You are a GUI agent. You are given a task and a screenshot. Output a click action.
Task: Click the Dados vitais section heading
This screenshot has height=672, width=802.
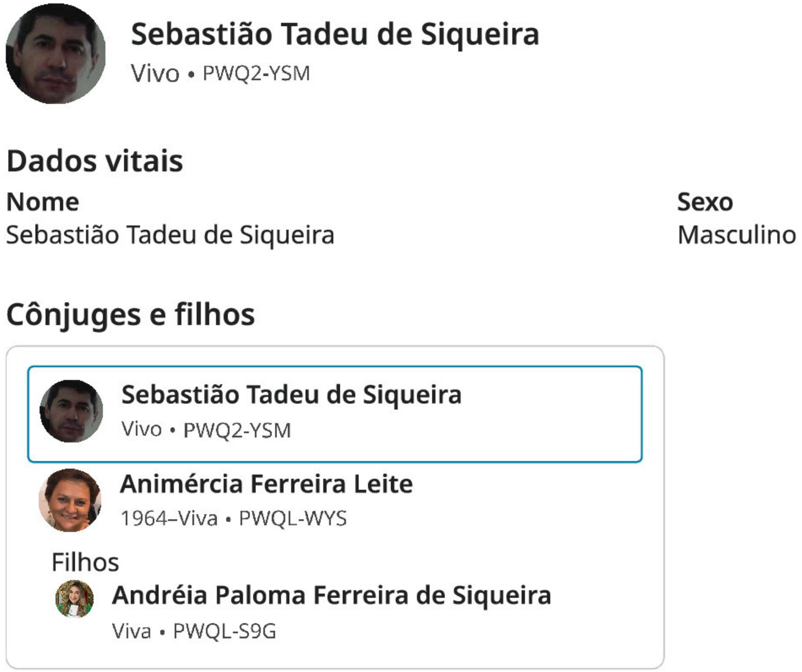pyautogui.click(x=95, y=161)
